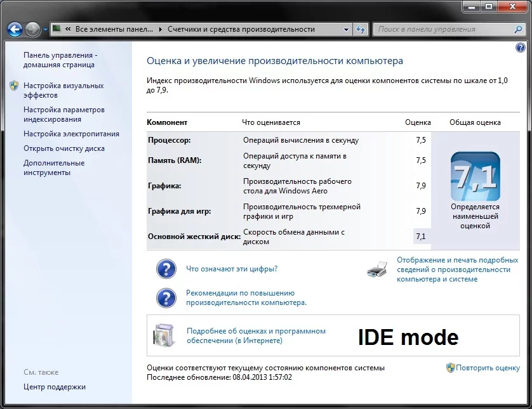Viewport: 532px width, 409px height.
Task: Select the 'Все элементы панел...' breadcrumb
Action: [x=114, y=29]
